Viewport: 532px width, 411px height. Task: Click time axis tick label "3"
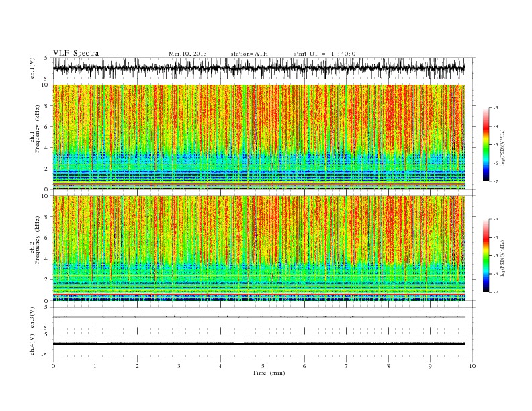(x=179, y=366)
